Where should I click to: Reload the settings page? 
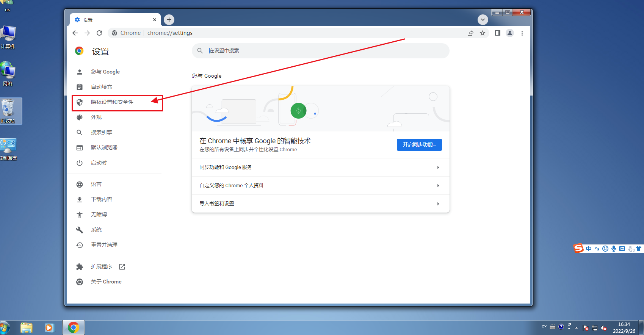[99, 33]
